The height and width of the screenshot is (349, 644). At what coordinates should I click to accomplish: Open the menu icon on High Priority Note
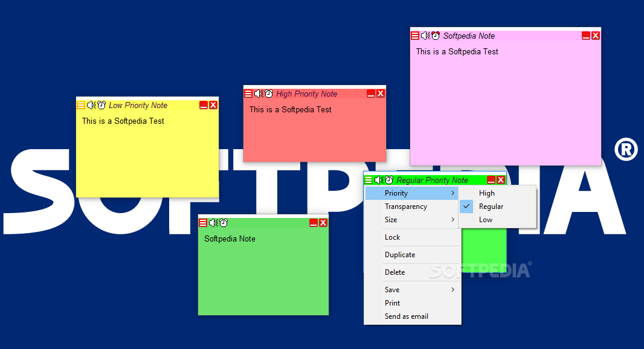pyautogui.click(x=248, y=94)
